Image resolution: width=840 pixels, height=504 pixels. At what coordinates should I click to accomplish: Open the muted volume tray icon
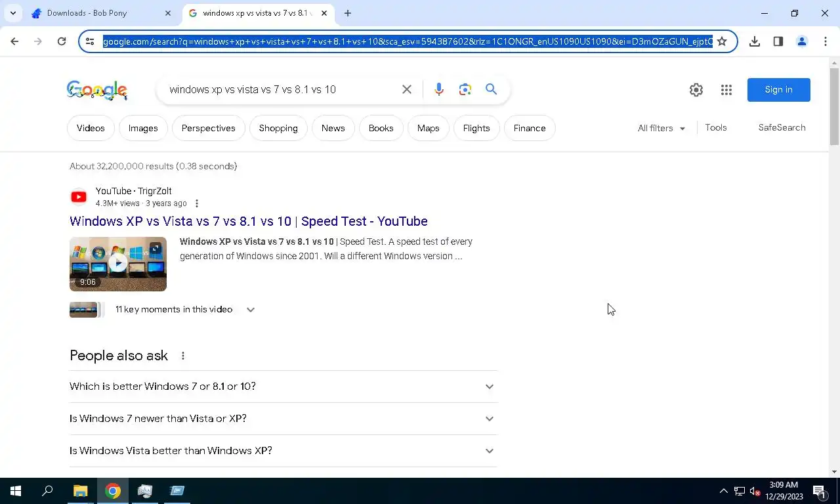755,491
